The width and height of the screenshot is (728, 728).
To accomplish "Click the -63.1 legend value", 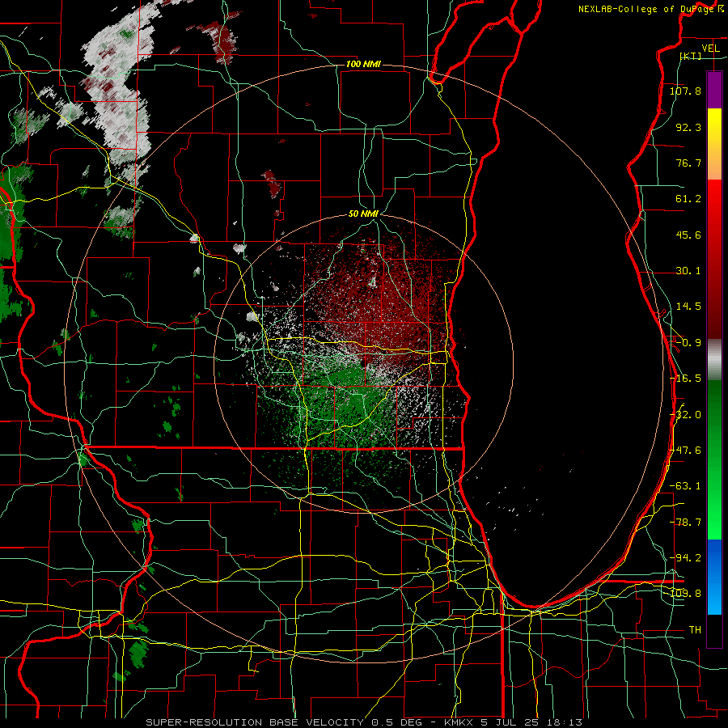I will pos(685,486).
